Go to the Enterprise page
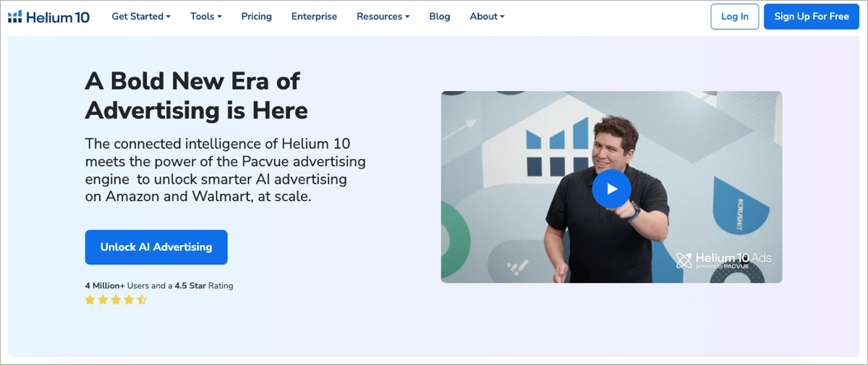This screenshot has width=868, height=365. point(314,17)
